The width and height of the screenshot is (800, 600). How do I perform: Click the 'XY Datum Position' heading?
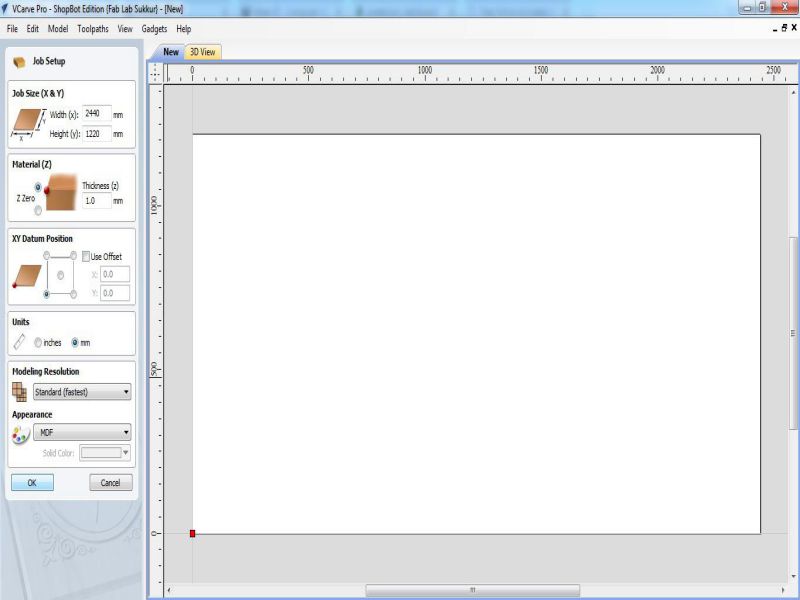[x=42, y=239]
